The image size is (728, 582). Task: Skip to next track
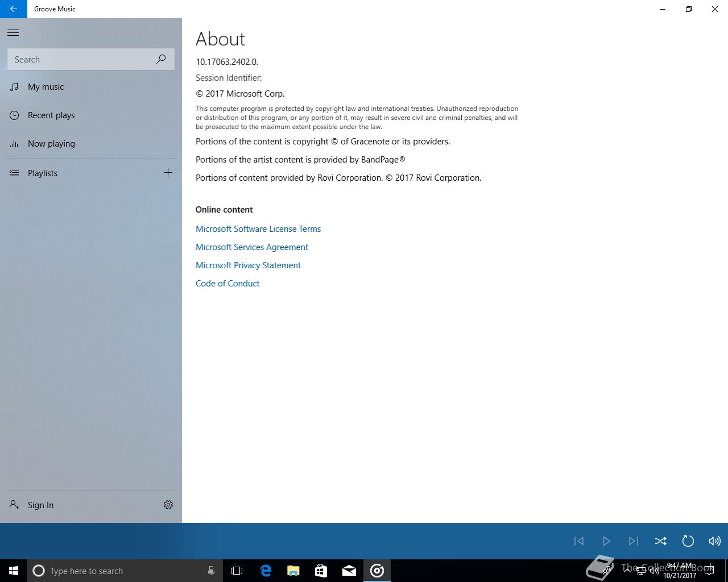point(634,541)
